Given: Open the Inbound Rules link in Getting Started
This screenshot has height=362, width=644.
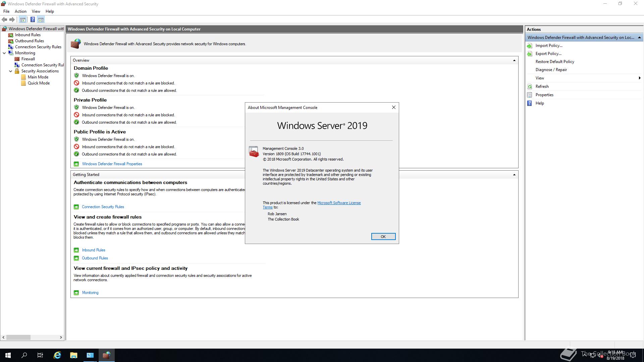Looking at the screenshot, I should pos(94,250).
